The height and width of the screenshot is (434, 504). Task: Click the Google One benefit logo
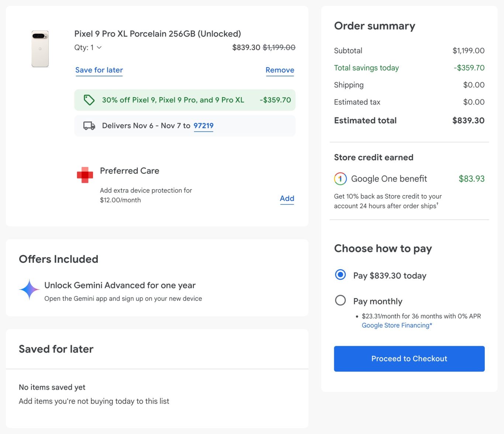[x=340, y=179]
